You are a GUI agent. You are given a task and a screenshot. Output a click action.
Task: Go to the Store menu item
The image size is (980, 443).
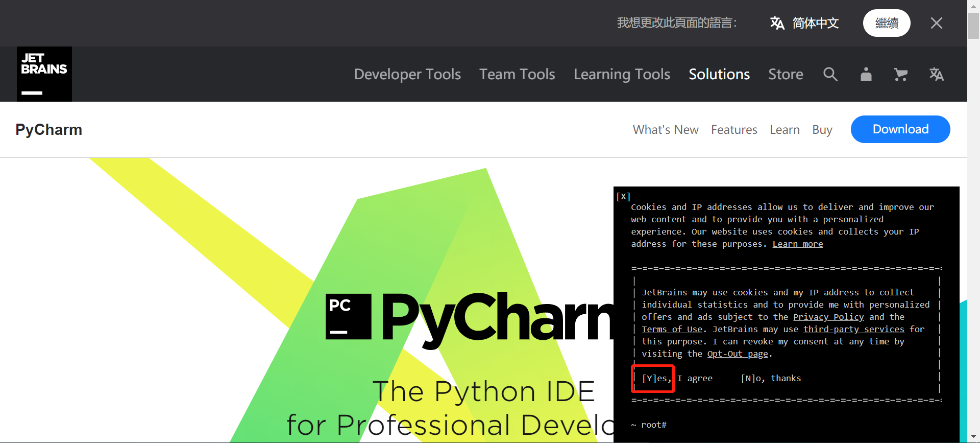pos(786,74)
